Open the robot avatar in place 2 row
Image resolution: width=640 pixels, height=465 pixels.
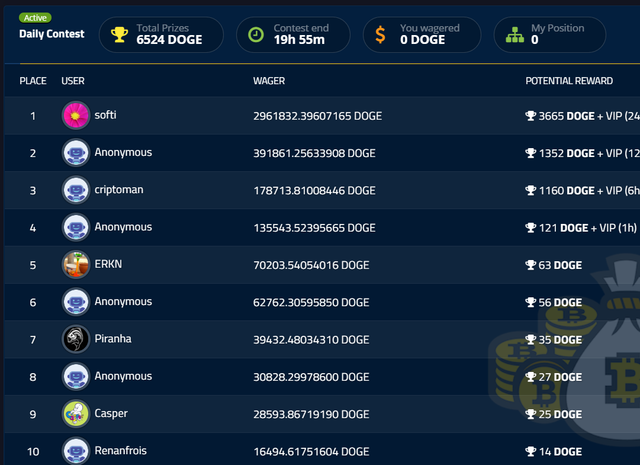pos(76,153)
